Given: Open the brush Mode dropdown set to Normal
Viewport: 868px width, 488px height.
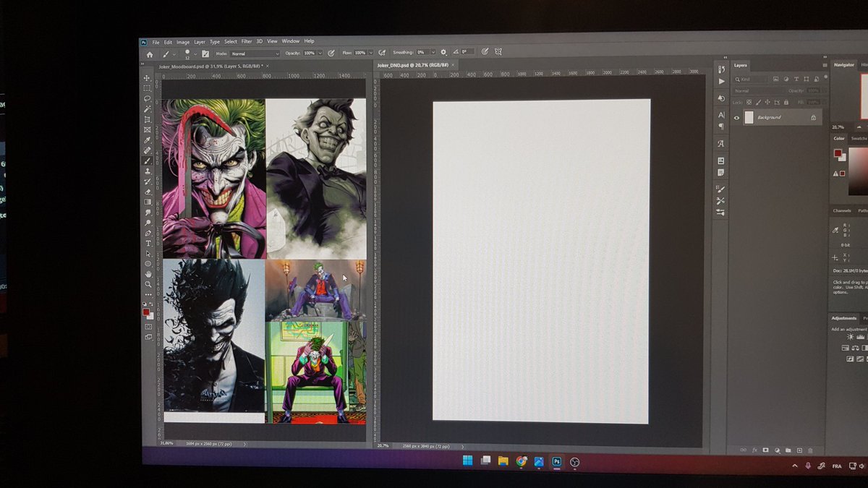Looking at the screenshot, I should (256, 53).
